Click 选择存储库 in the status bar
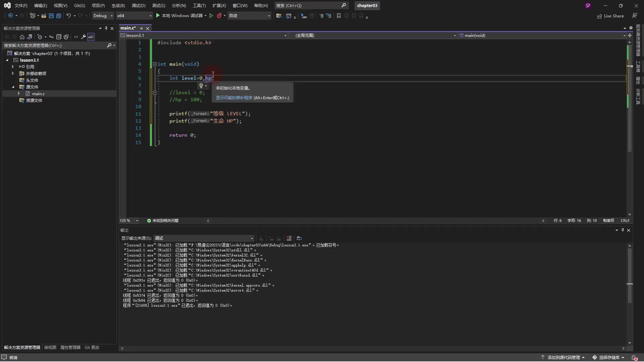The width and height of the screenshot is (644, 362). (x=608, y=358)
